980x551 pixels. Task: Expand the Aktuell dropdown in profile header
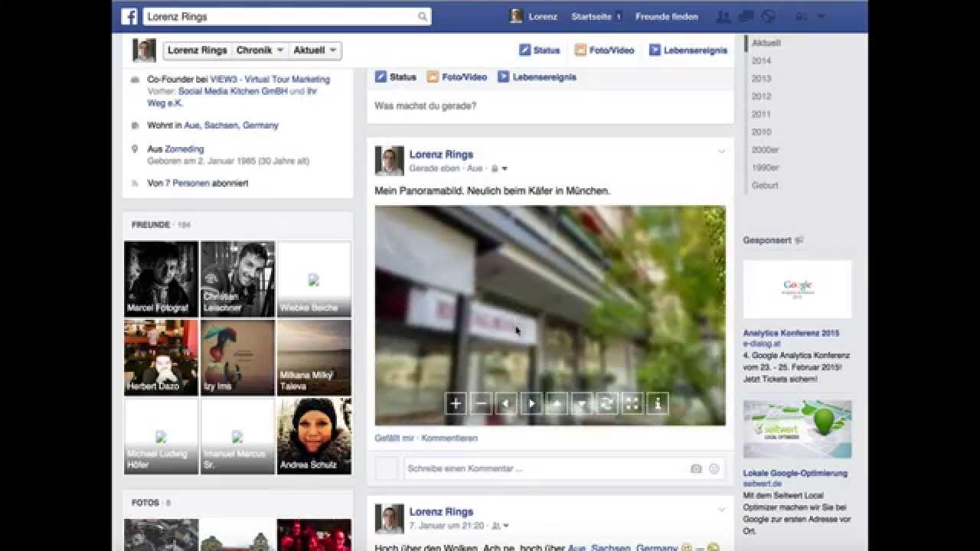(315, 51)
